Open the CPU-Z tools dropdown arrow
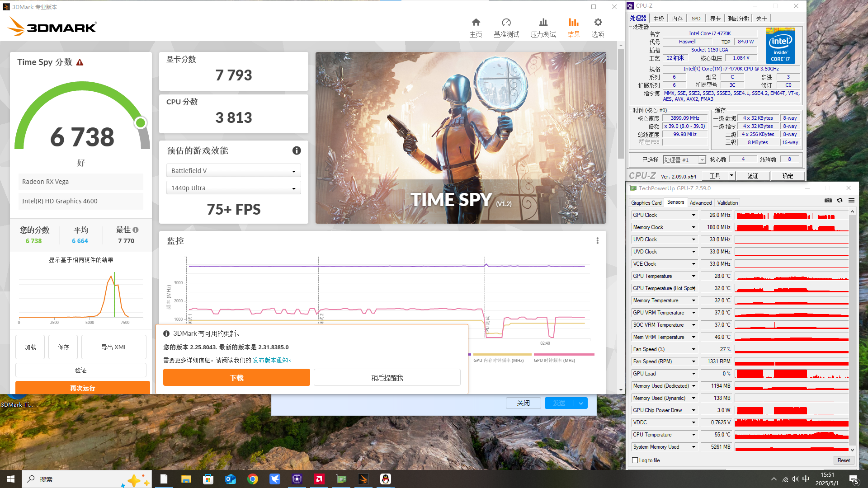This screenshot has height=488, width=868. (731, 176)
